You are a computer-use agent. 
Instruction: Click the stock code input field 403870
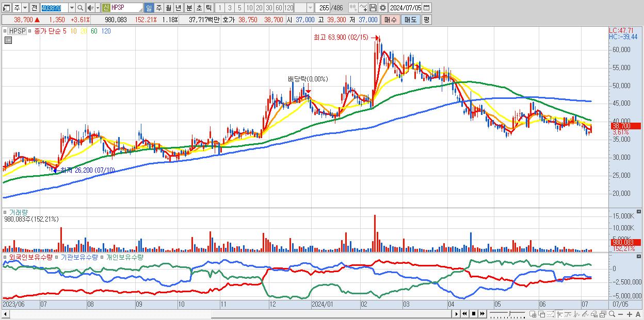click(54, 8)
